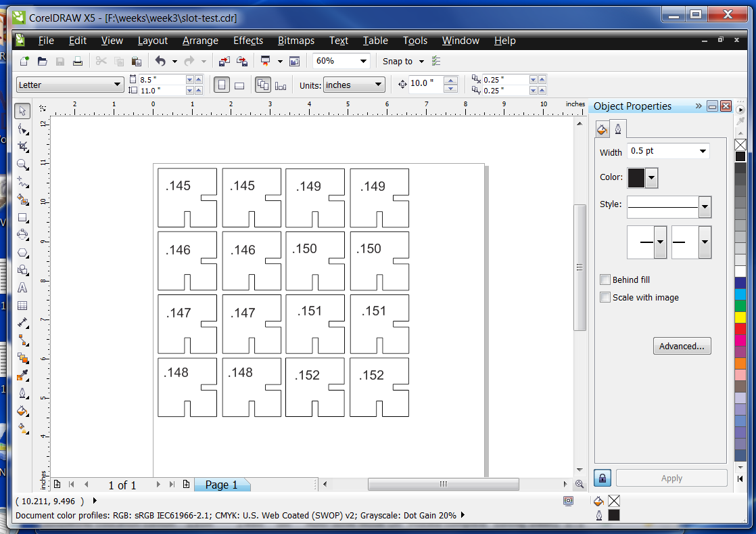Open the File menu
Image resolution: width=756 pixels, height=534 pixels.
[x=46, y=41]
